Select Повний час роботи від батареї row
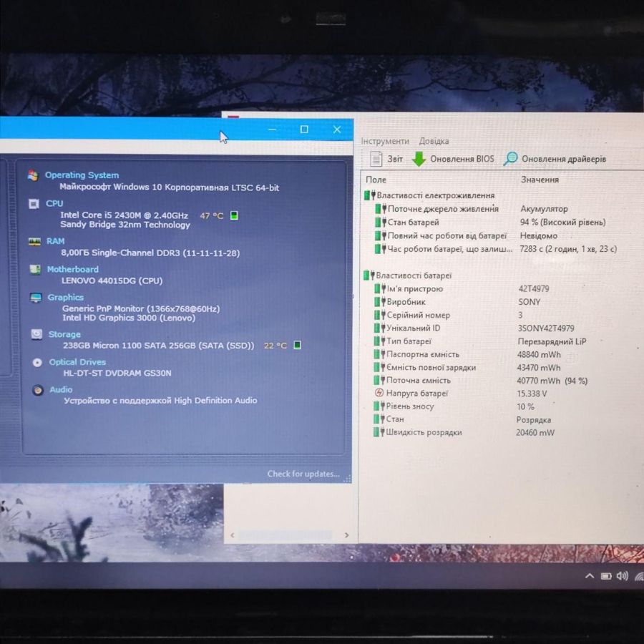This screenshot has height=644, width=644. click(466, 235)
